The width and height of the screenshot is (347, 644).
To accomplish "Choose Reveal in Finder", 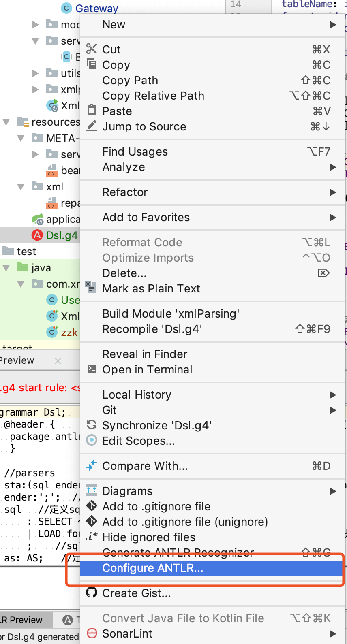I will click(145, 354).
